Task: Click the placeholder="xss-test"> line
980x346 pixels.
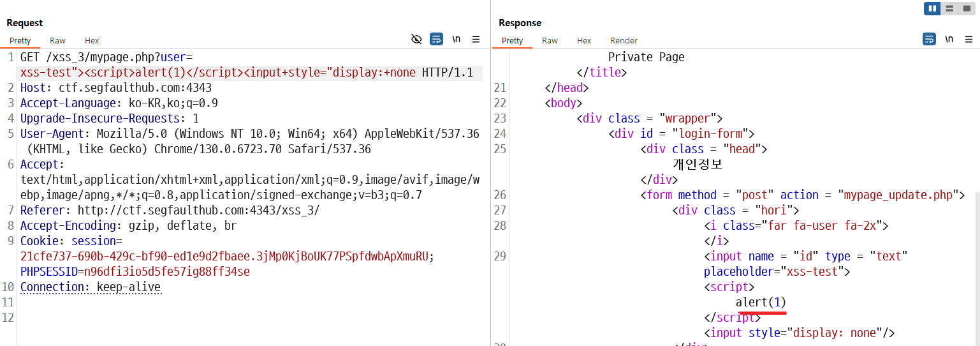Action: pos(777,271)
